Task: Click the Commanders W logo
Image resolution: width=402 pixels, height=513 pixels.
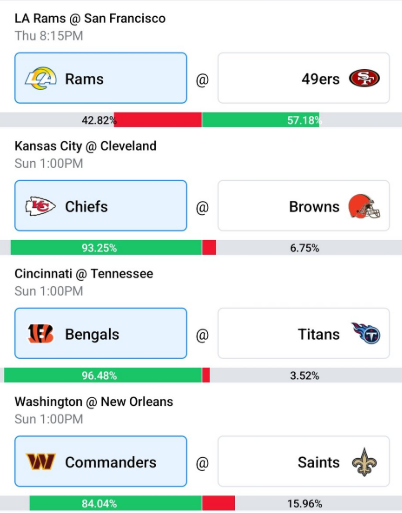Action: 41,462
